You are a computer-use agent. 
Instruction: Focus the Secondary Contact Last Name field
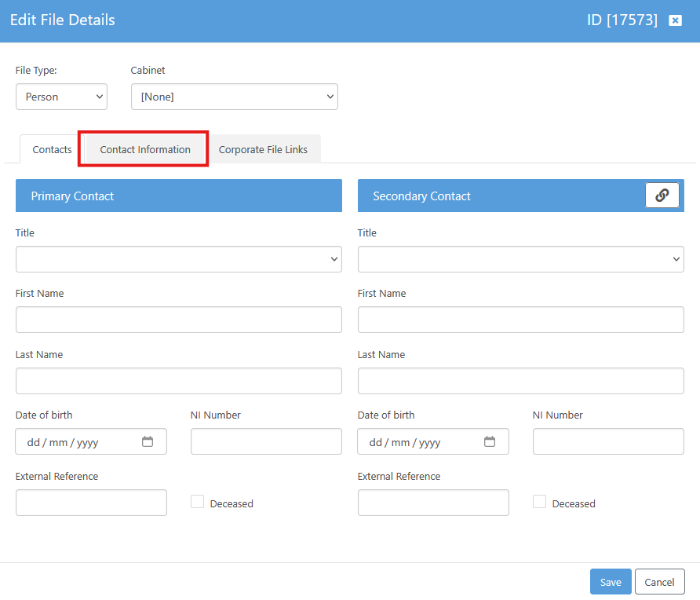(520, 381)
